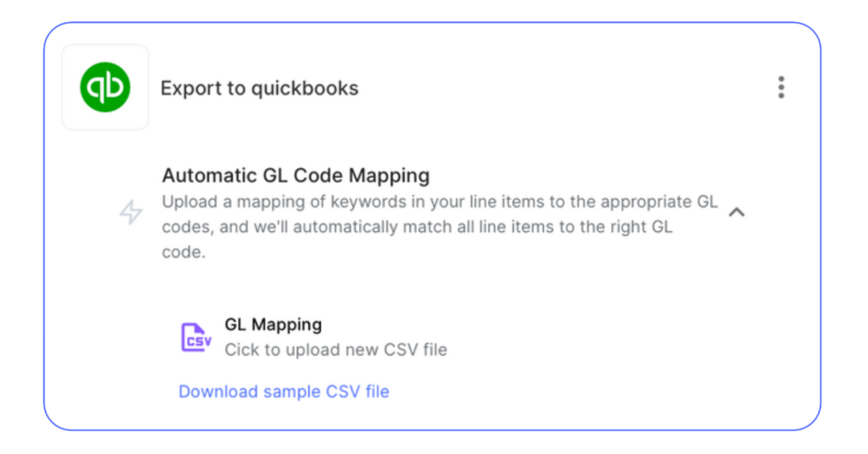Download the sample CSV file

[284, 392]
